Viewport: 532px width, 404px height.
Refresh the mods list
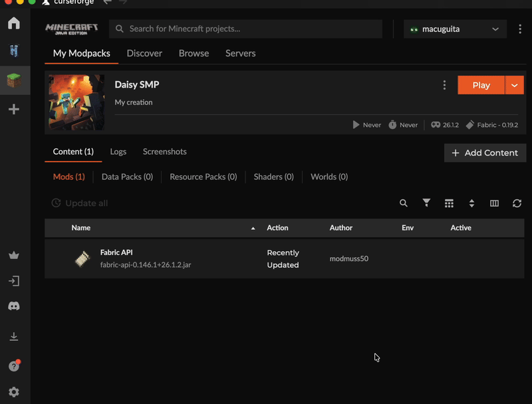[x=517, y=203]
